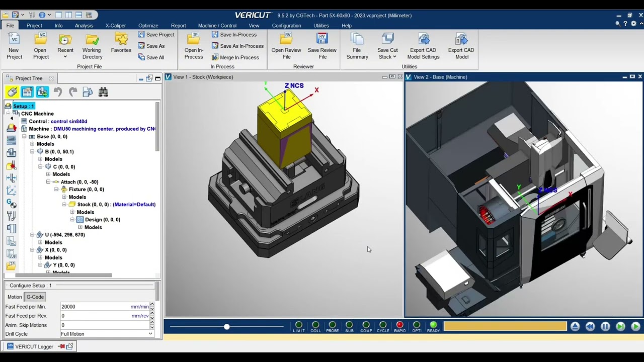Toggle the LIMIT status light
The height and width of the screenshot is (362, 644).
[x=299, y=326]
